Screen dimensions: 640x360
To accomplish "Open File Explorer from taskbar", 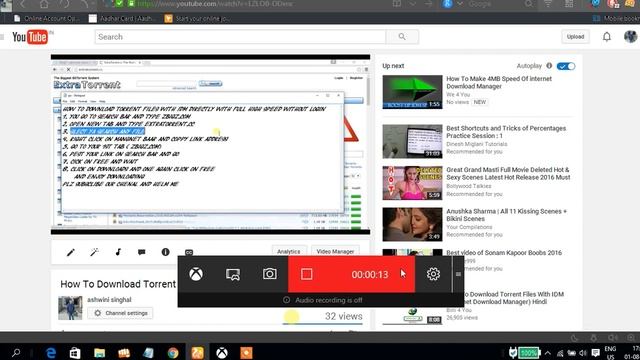I will pyautogui.click(x=99, y=353).
